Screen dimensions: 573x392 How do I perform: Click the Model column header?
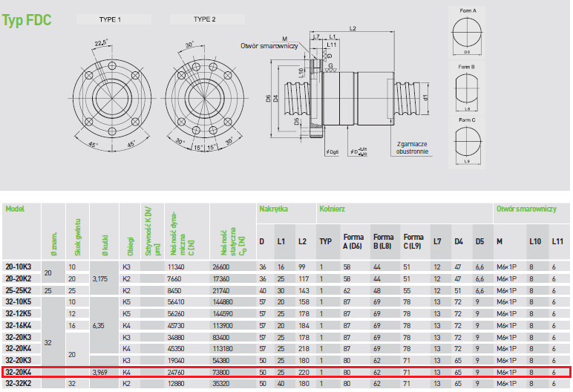click(x=15, y=209)
